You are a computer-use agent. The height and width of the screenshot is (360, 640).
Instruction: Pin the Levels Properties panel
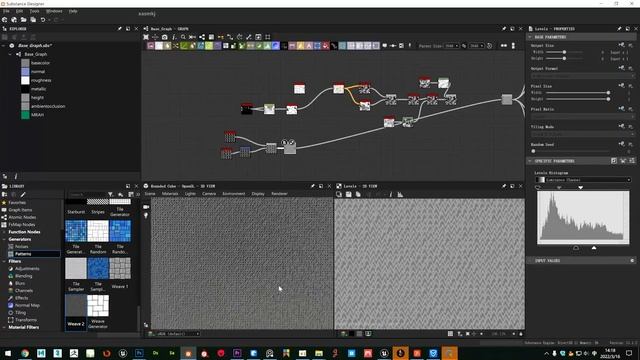pyautogui.click(x=619, y=29)
